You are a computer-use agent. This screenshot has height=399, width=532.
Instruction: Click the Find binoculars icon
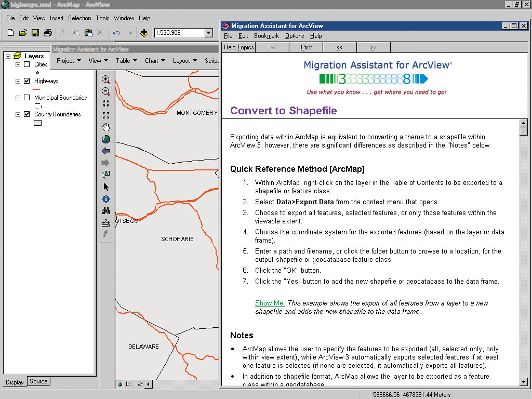[x=106, y=211]
